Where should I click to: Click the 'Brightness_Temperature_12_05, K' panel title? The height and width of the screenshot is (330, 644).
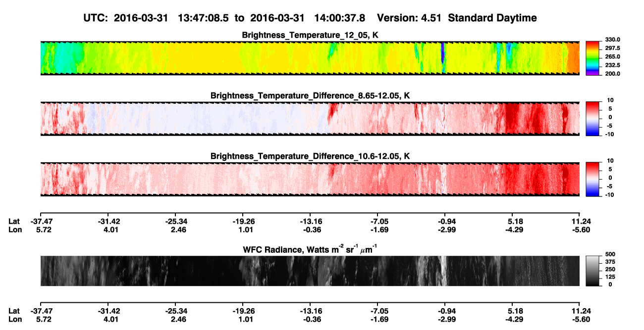point(310,35)
